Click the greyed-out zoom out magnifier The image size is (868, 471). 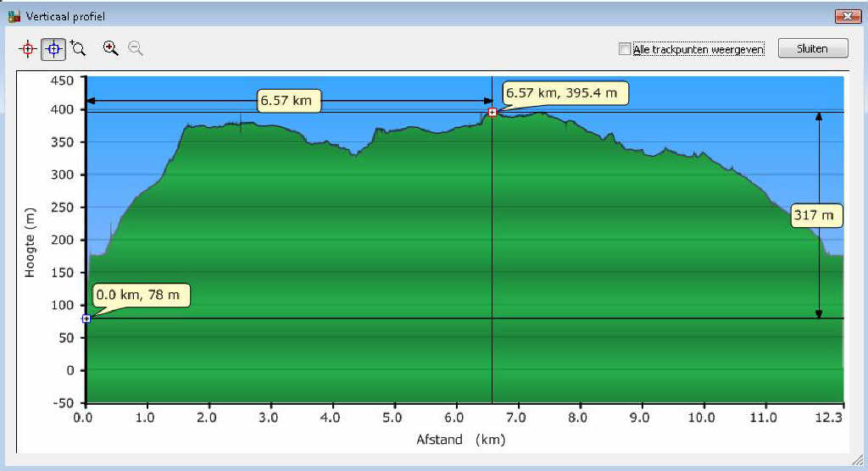pyautogui.click(x=135, y=48)
